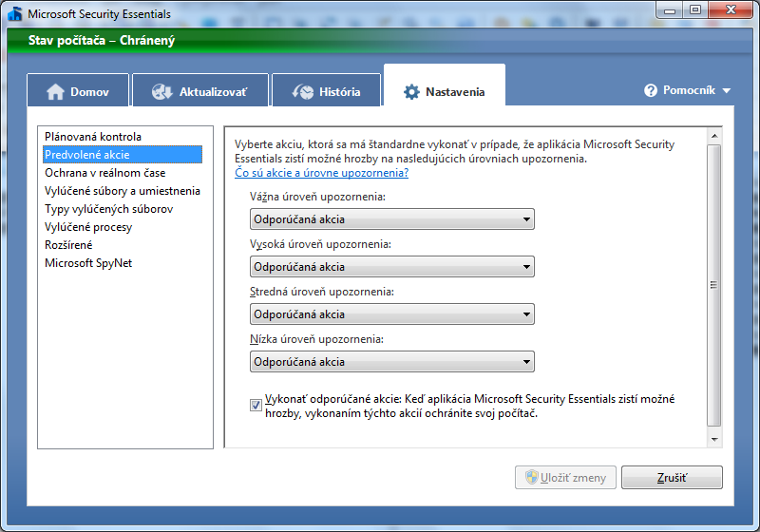The image size is (760, 532).
Task: Switch to the História tab
Action: [326, 92]
